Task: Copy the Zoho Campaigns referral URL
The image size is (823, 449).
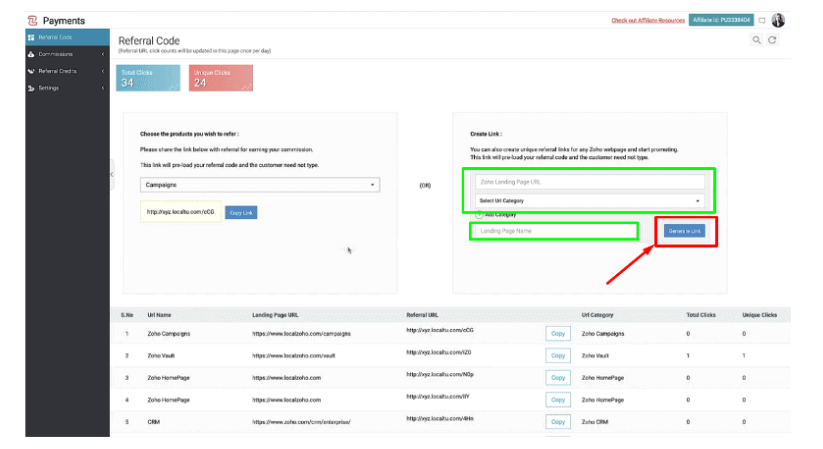Action: click(x=557, y=333)
